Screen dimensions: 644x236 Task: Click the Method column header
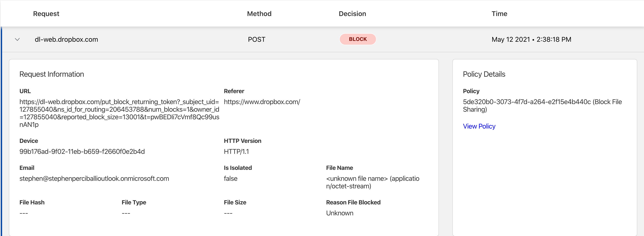tap(259, 14)
